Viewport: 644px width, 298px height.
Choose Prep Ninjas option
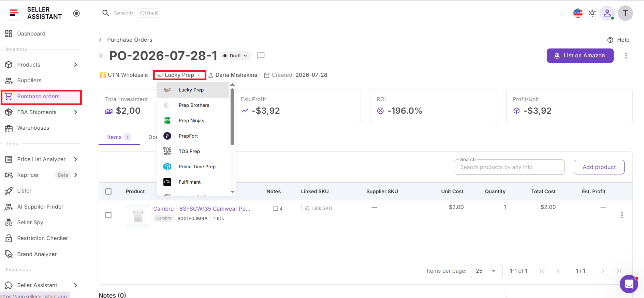click(193, 120)
